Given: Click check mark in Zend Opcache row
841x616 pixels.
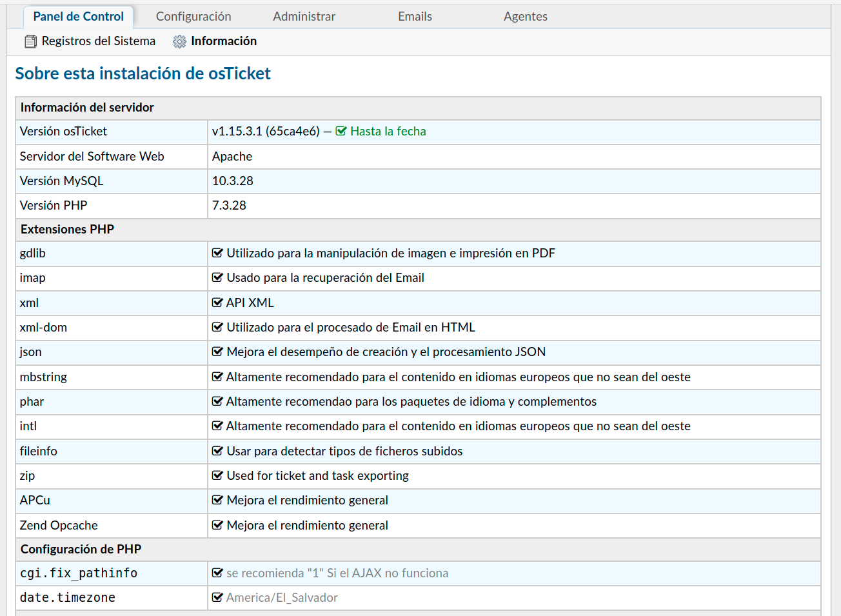Looking at the screenshot, I should 217,526.
